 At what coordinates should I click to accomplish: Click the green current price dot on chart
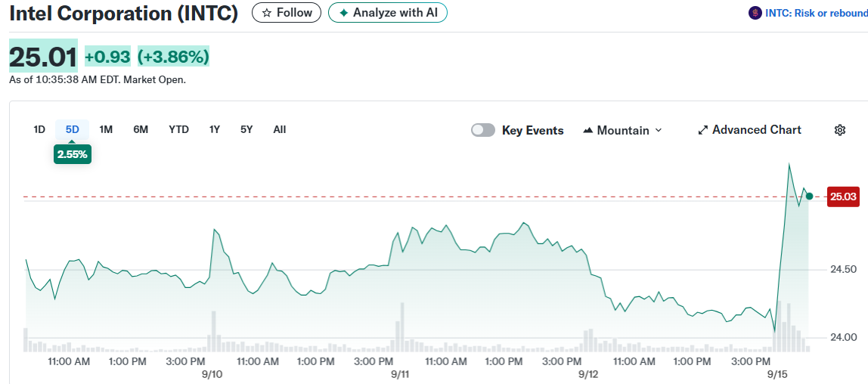[809, 197]
